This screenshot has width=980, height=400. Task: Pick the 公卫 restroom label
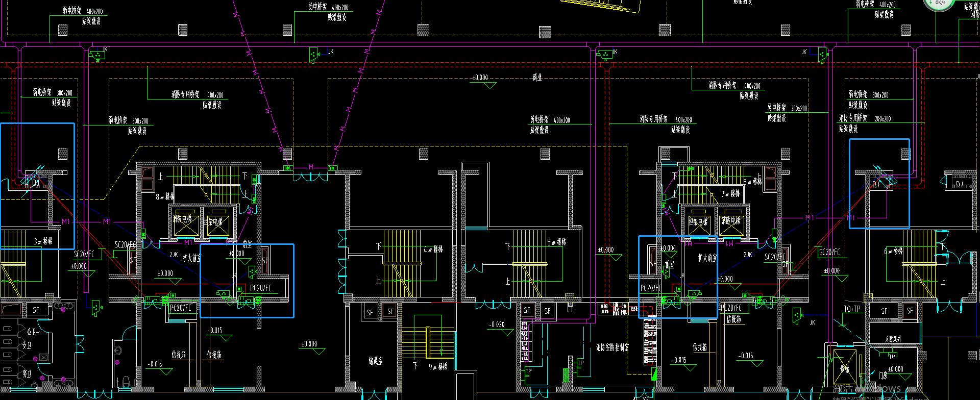tap(31, 332)
